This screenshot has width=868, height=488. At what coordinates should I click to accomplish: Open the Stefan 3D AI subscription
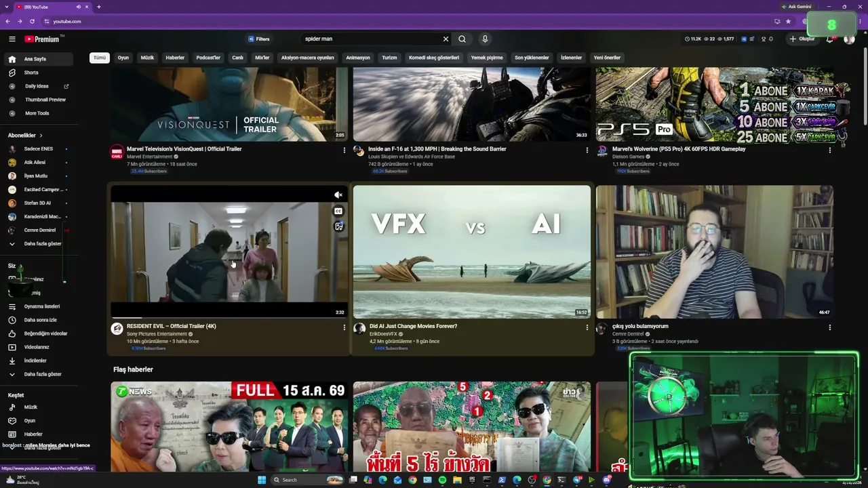coord(38,203)
